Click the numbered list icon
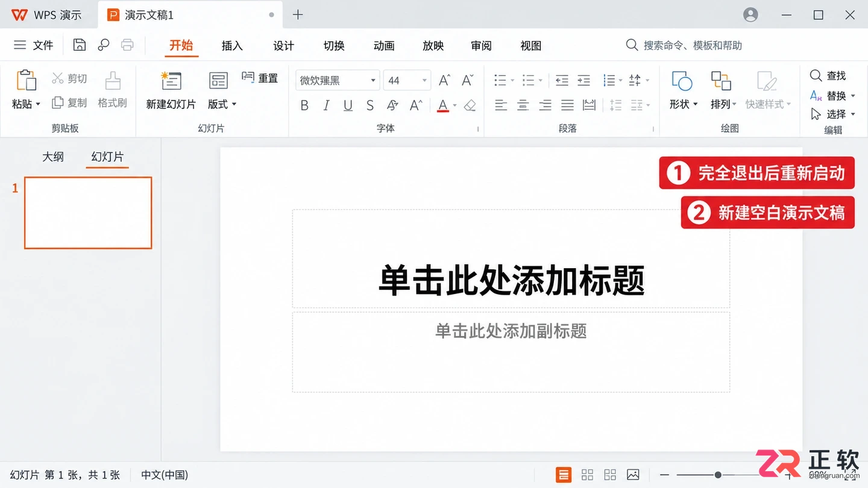 [x=529, y=80]
